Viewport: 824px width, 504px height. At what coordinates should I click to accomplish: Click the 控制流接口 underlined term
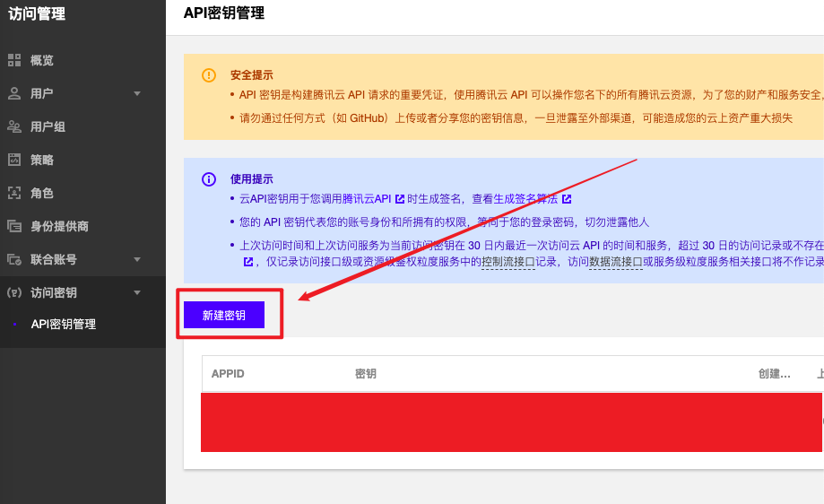[507, 262]
